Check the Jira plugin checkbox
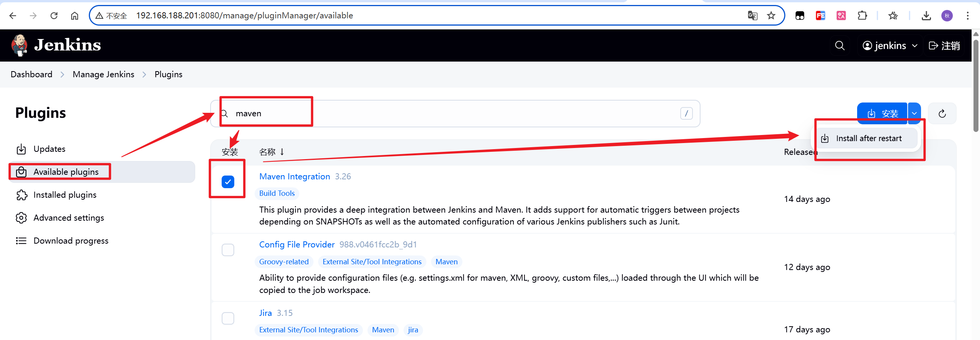Viewport: 980px width, 340px height. pyautogui.click(x=228, y=318)
